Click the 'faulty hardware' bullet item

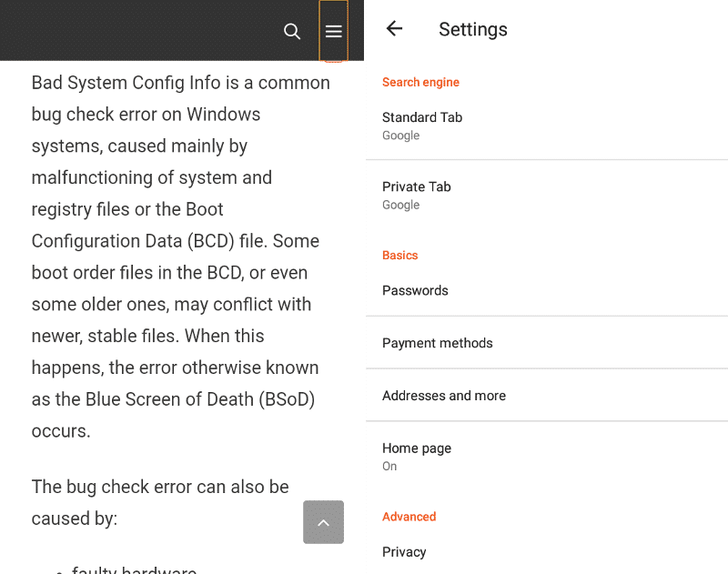134,569
